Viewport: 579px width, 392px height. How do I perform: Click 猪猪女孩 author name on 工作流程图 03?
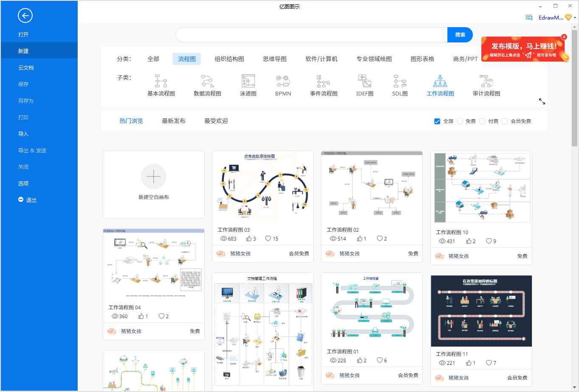(240, 254)
